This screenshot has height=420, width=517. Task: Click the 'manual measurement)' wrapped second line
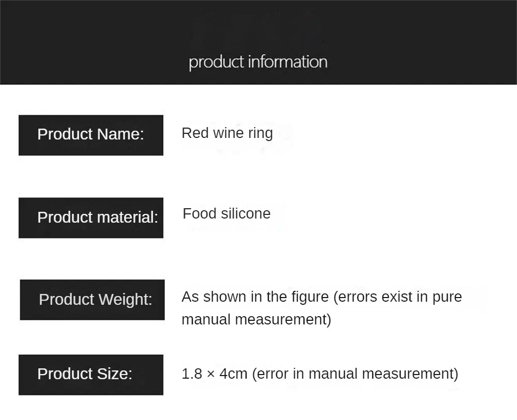tap(256, 320)
